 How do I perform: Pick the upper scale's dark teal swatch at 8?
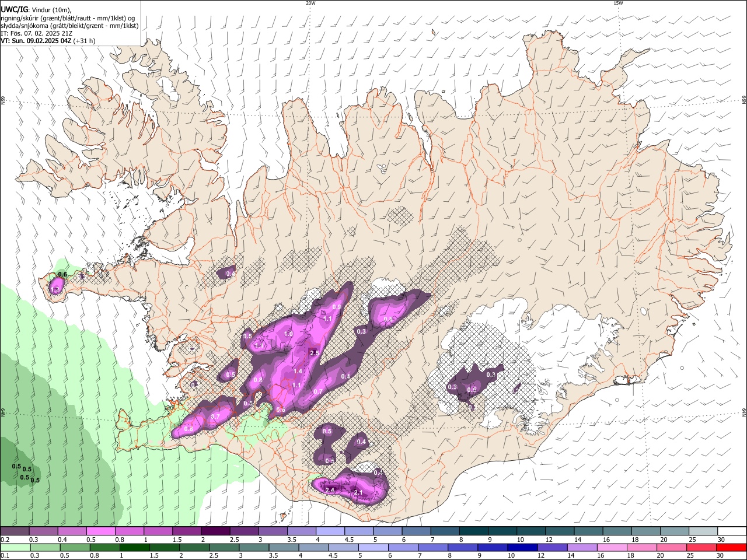[x=474, y=531]
